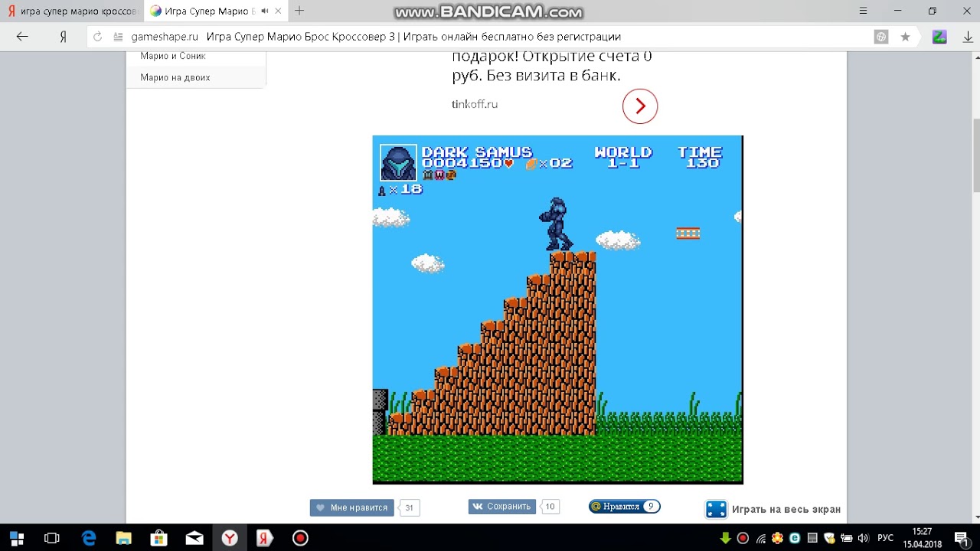Click the Dark Samus character on the hill
The image size is (980, 551).
point(555,224)
